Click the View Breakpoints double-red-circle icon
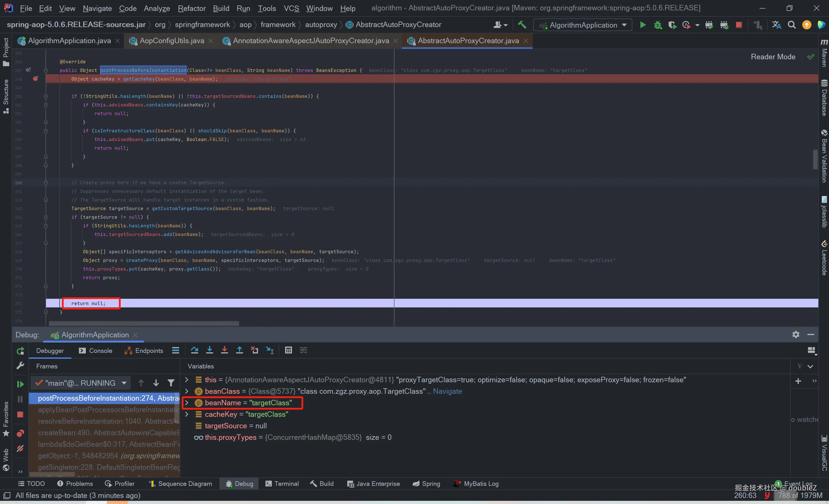829x504 pixels. 20,433
